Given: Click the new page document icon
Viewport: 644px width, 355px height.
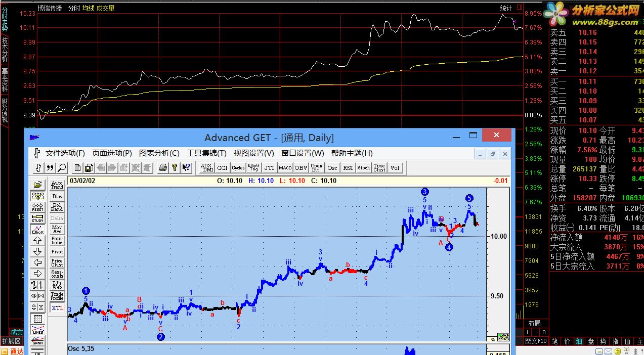Looking at the screenshot, I should 78,168.
